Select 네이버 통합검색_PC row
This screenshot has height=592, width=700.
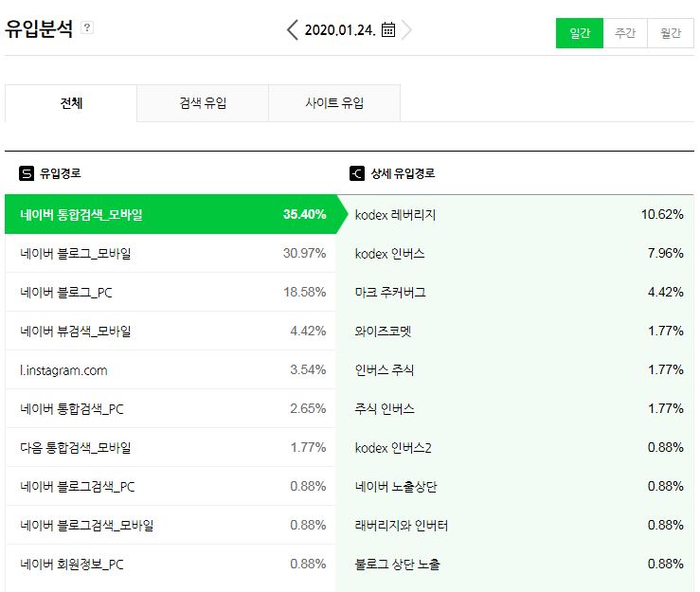171,408
